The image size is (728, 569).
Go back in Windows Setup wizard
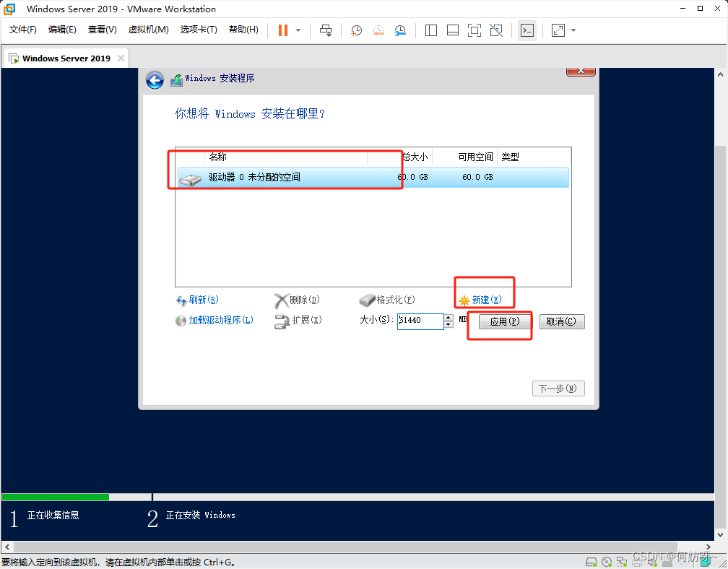point(155,80)
